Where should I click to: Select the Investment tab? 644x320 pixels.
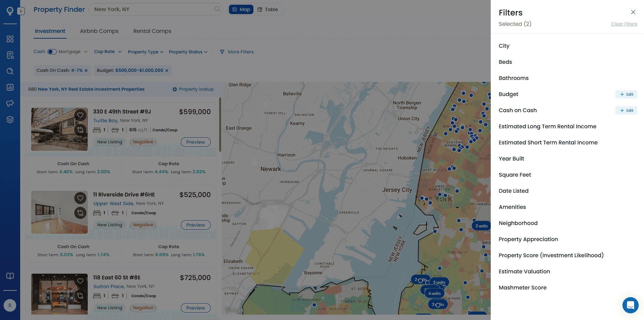coord(50,31)
